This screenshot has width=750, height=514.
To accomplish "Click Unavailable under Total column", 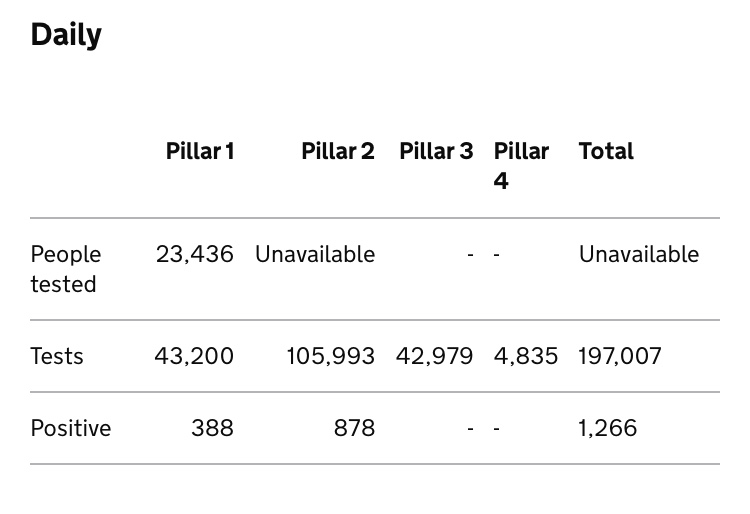I will tap(639, 254).
